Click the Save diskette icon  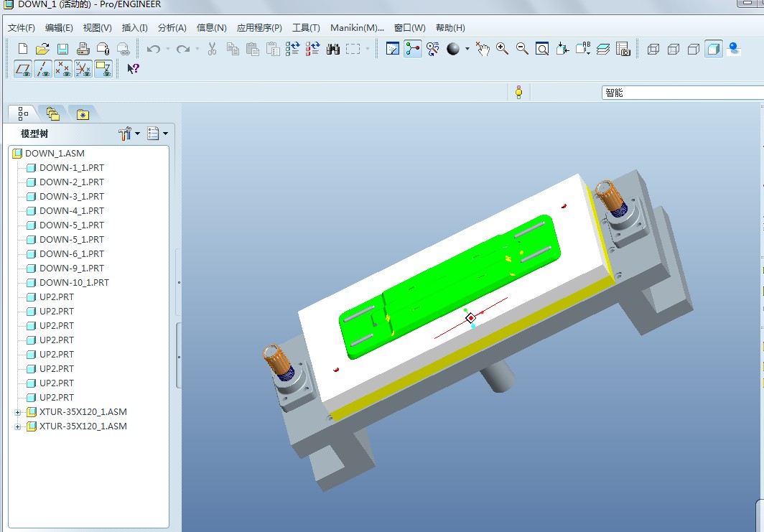[x=62, y=49]
